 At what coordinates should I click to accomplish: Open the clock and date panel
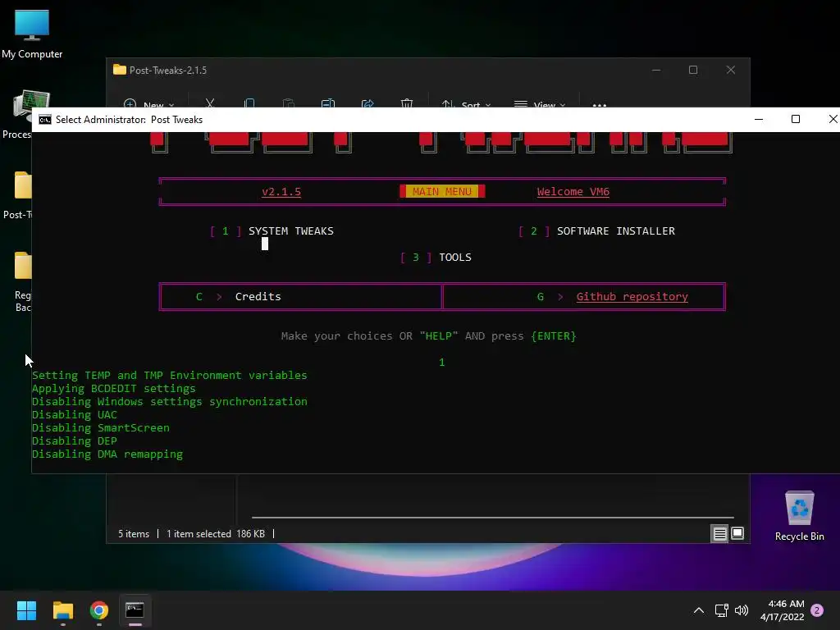point(782,610)
